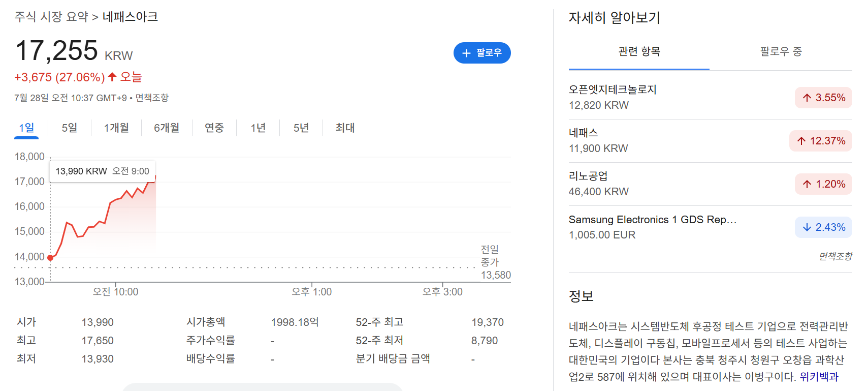Viewport: 868px width, 391px height.
Task: Open Samsung Electronics 1 GDS entry
Action: tap(710, 227)
